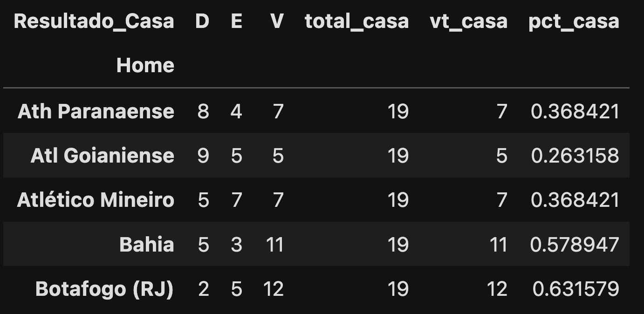Click the 0.578947 pct_casa value

[575, 244]
